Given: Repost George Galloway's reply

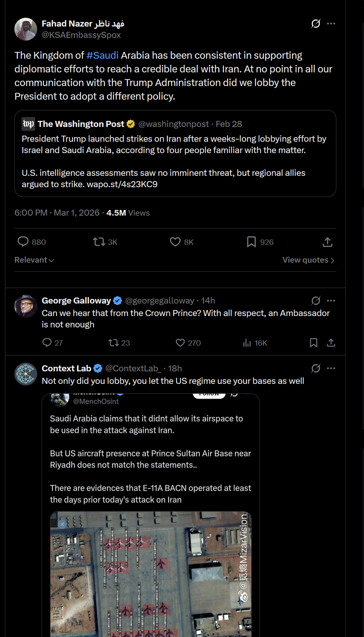Looking at the screenshot, I should point(114,343).
